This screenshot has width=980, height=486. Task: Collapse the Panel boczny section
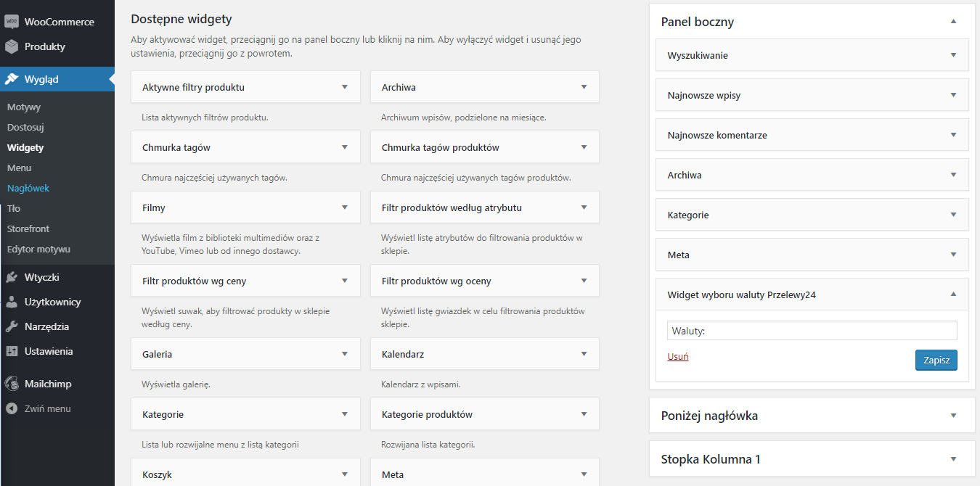click(x=953, y=22)
